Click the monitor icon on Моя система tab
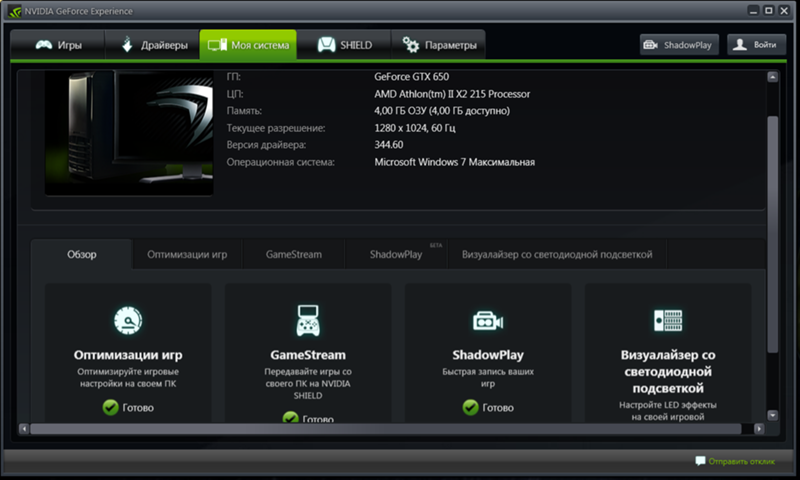This screenshot has height=480, width=800. point(217,45)
